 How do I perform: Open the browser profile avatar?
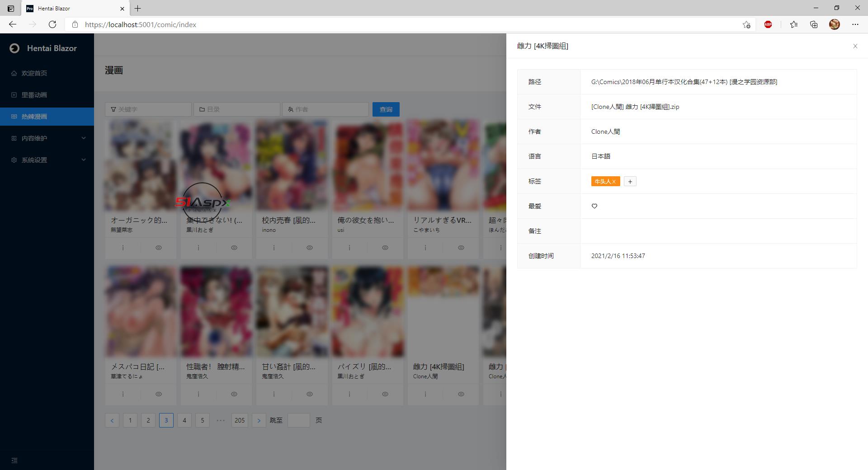(x=835, y=24)
